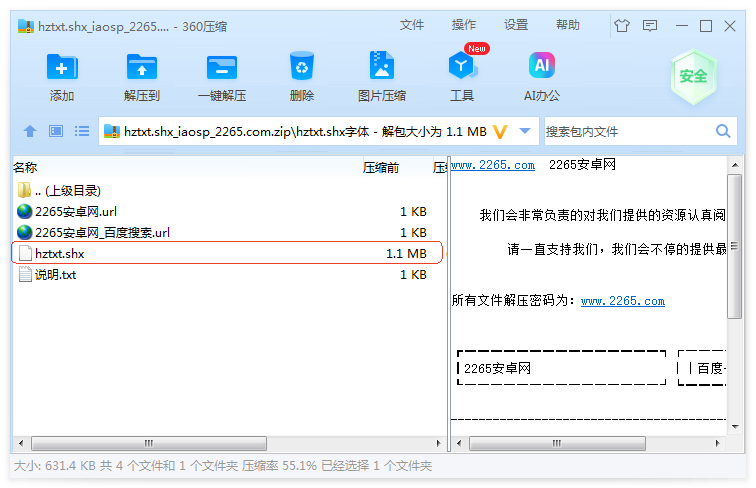Select the 说明.txt file name
This screenshot has width=756, height=488.
click(x=55, y=275)
